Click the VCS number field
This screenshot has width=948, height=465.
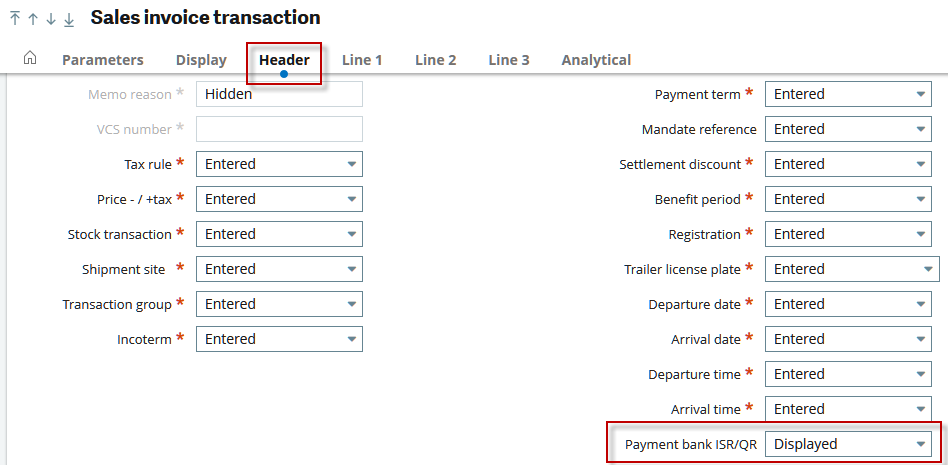pos(279,129)
